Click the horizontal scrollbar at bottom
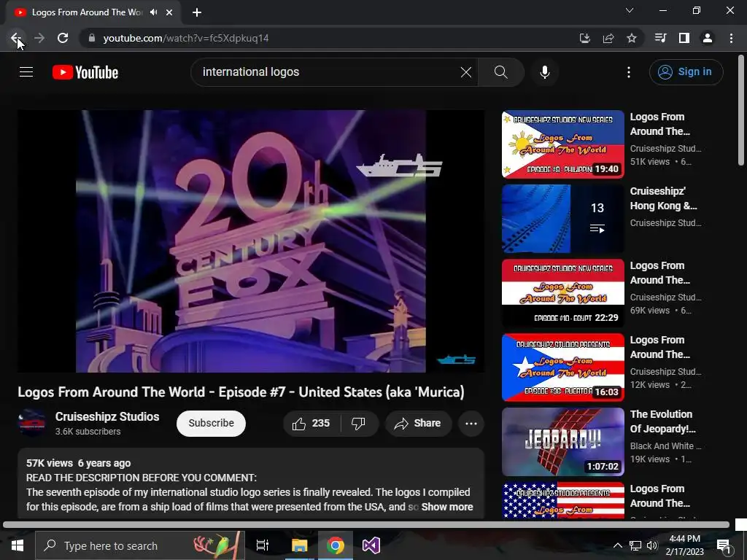This screenshot has width=747, height=560. click(x=366, y=525)
